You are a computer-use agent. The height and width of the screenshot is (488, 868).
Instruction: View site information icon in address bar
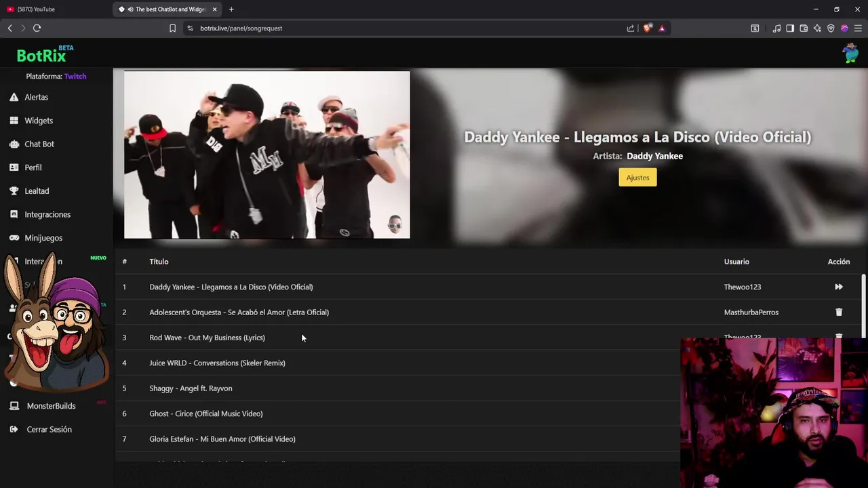tap(190, 28)
